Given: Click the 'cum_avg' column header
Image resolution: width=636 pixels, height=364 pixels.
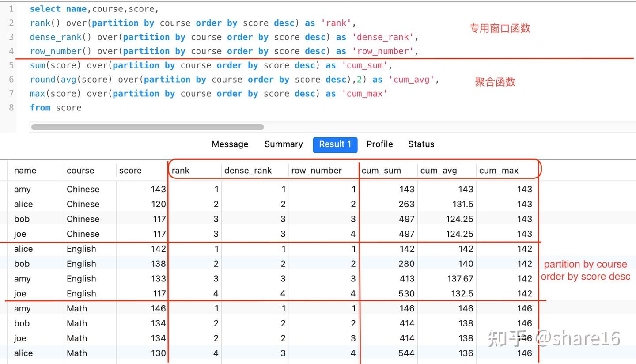Looking at the screenshot, I should [x=439, y=171].
